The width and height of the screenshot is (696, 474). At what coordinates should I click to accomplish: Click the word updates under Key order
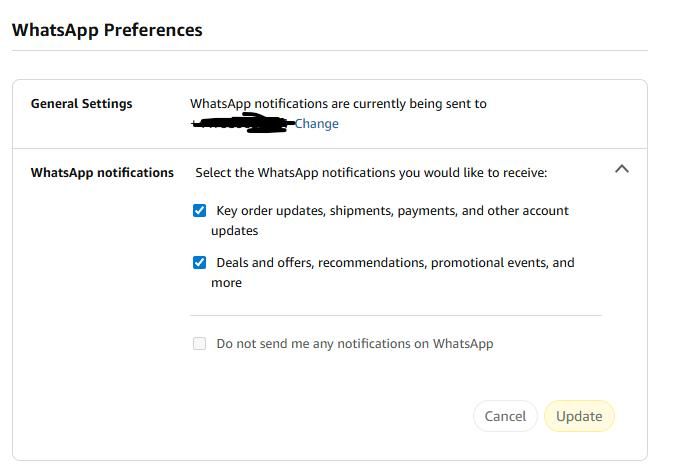234,231
